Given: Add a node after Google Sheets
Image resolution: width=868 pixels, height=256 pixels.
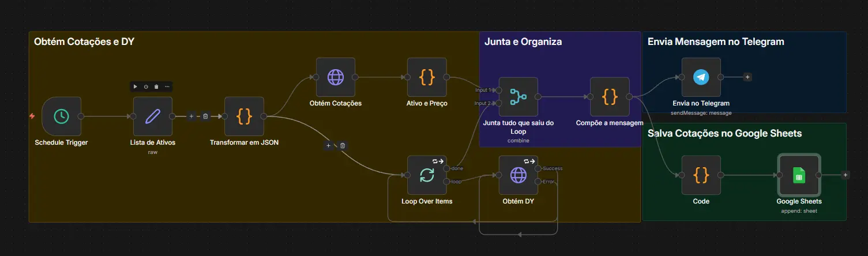Looking at the screenshot, I should pos(846,175).
